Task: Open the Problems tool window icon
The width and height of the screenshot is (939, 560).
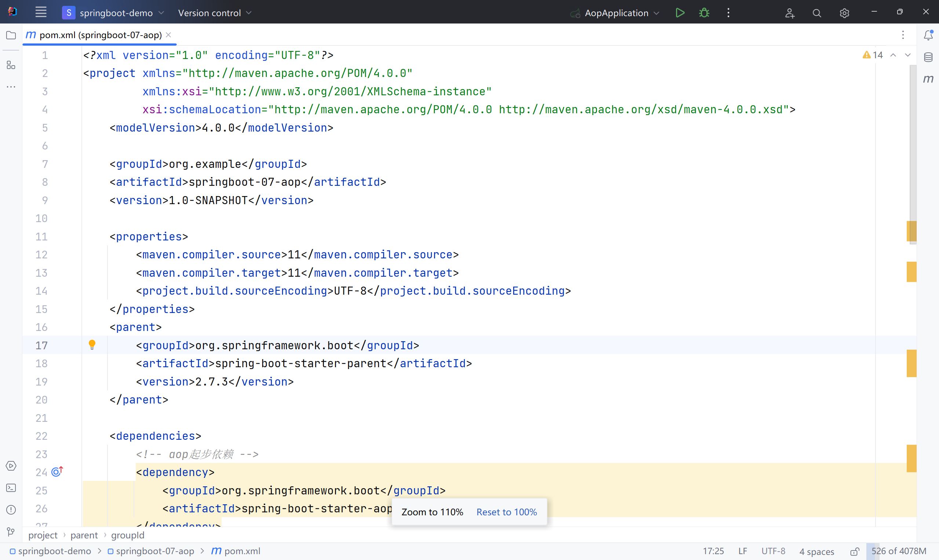Action: pyautogui.click(x=11, y=509)
